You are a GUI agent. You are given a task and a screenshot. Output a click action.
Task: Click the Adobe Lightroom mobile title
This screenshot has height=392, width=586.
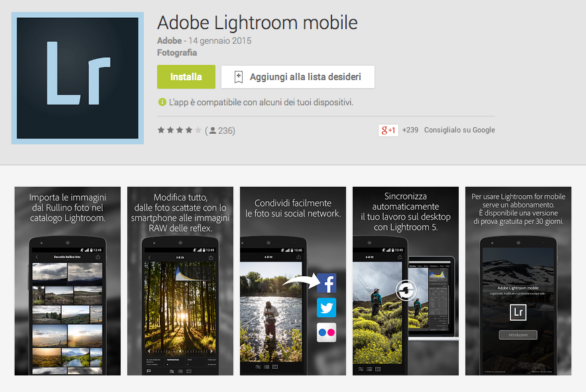257,23
